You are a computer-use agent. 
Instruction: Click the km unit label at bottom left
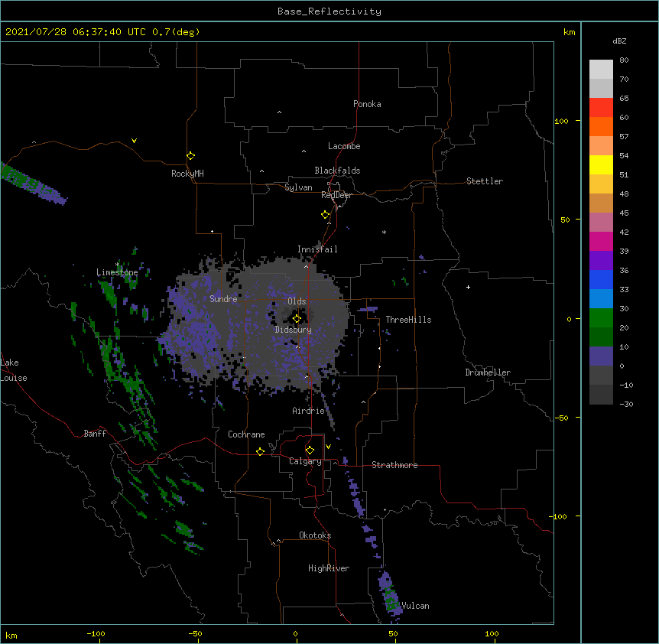pyautogui.click(x=11, y=635)
